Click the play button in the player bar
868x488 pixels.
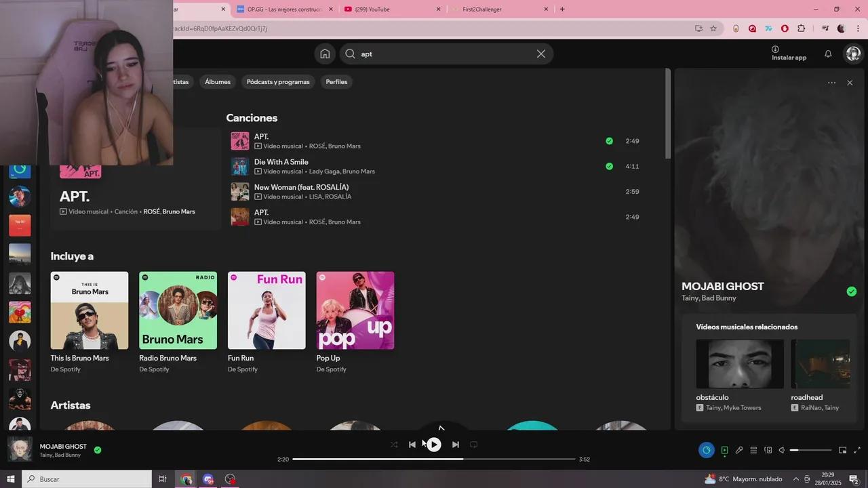(x=434, y=445)
